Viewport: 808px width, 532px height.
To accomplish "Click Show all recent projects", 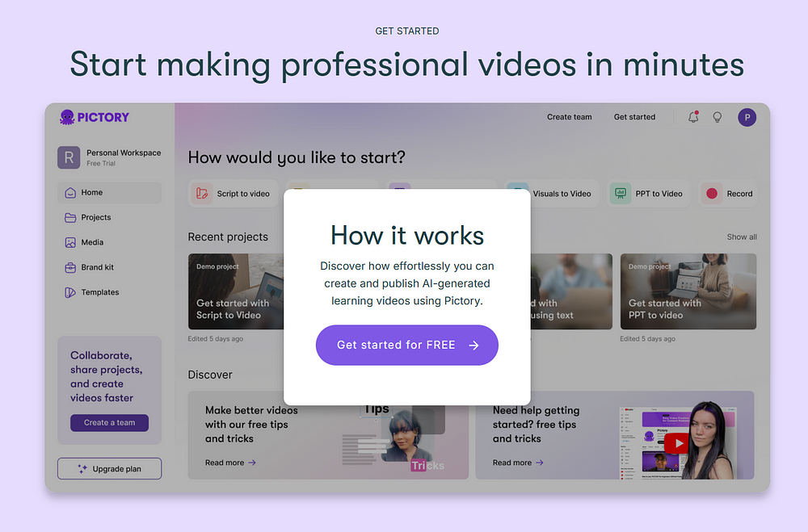I will 742,237.
